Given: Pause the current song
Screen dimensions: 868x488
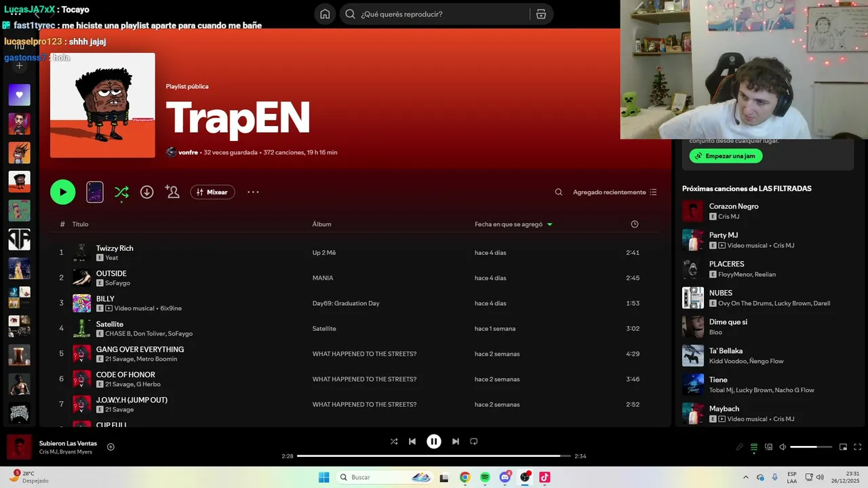Looking at the screenshot, I should point(434,441).
